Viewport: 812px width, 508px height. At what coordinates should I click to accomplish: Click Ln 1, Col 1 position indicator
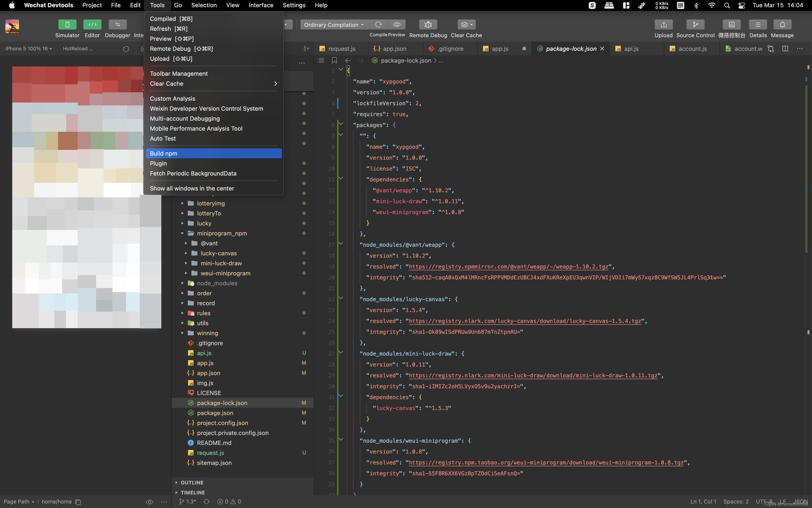point(703,502)
